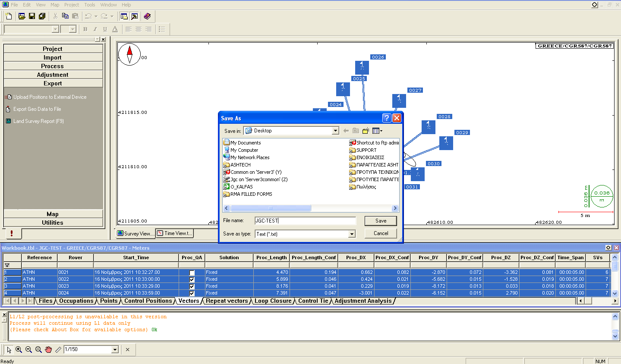Toggle Proc_QA checkbox for rover 0021
This screenshot has height=364, width=621.
[x=192, y=273]
